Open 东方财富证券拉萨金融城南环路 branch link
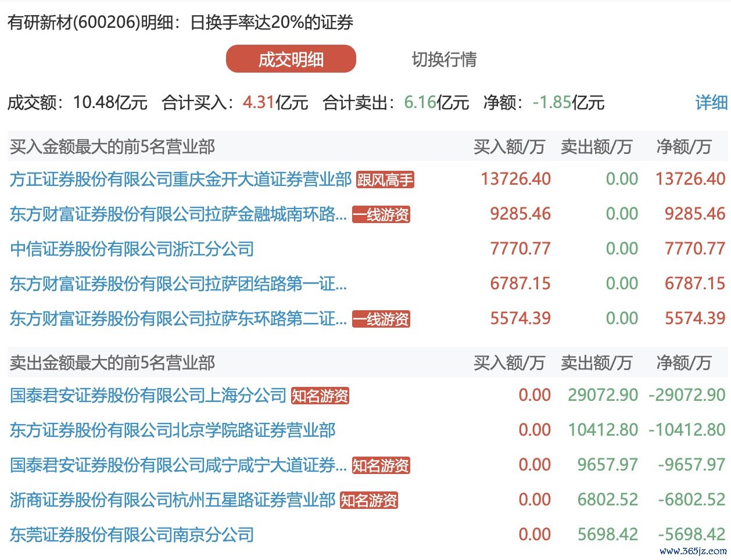The image size is (731, 560). click(x=178, y=214)
